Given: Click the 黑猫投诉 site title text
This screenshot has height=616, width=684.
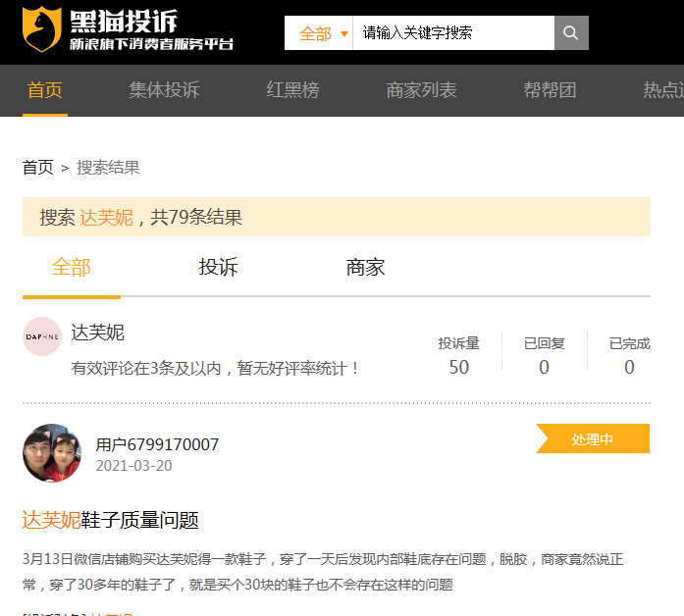Looking at the screenshot, I should [124, 22].
